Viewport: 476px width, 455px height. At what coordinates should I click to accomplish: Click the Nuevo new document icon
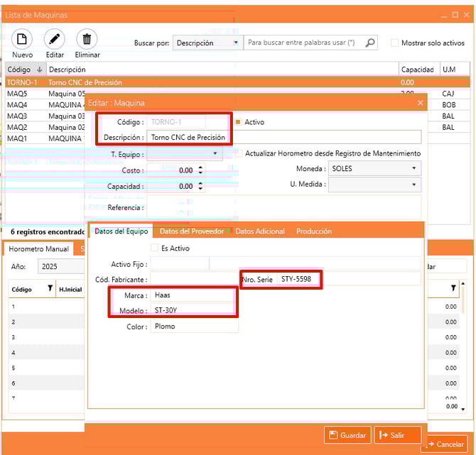[x=22, y=39]
